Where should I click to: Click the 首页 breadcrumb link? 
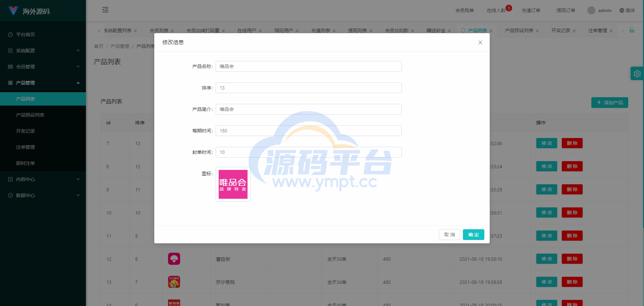point(99,46)
